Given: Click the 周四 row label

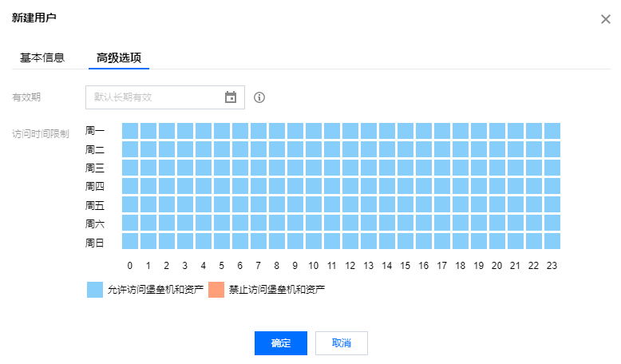Looking at the screenshot, I should (95, 187).
